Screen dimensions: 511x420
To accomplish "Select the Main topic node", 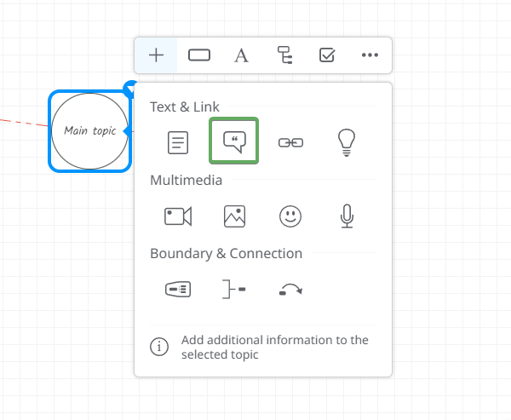I will tap(90, 131).
